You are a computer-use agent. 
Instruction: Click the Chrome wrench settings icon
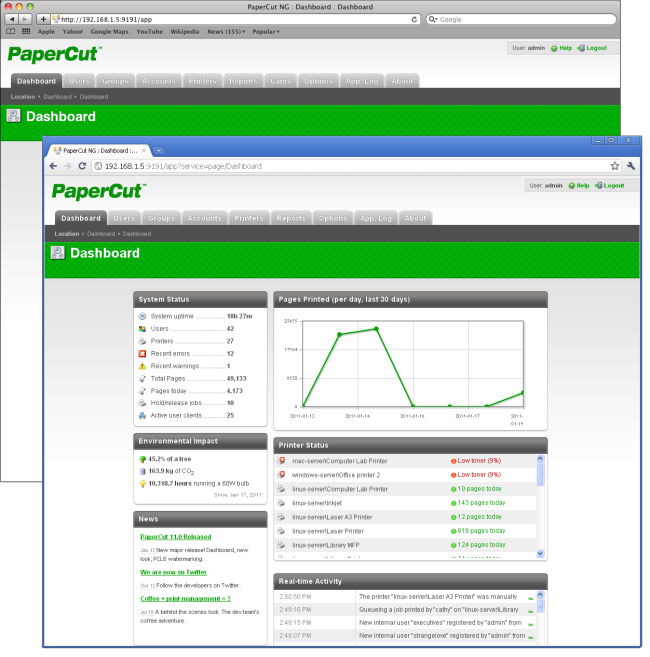(x=631, y=166)
